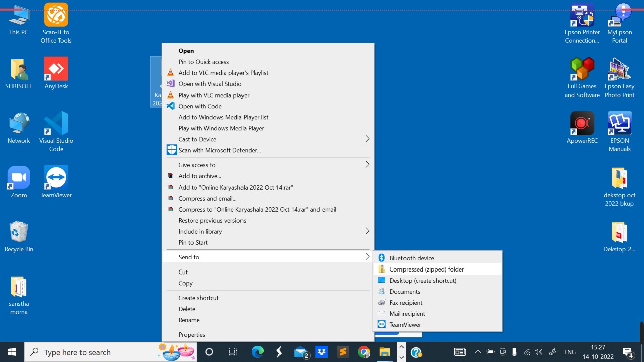Show hidden system tray icons
This screenshot has width=644, height=362.
478,352
